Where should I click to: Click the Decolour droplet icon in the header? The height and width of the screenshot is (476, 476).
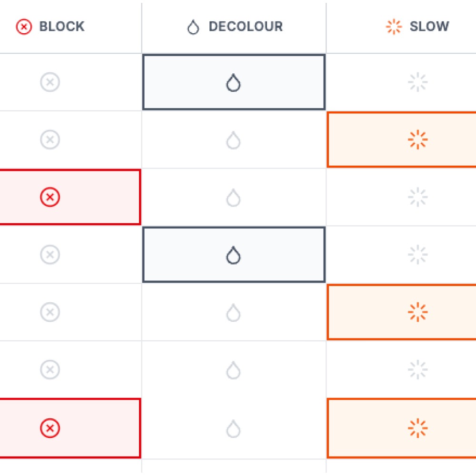click(193, 27)
